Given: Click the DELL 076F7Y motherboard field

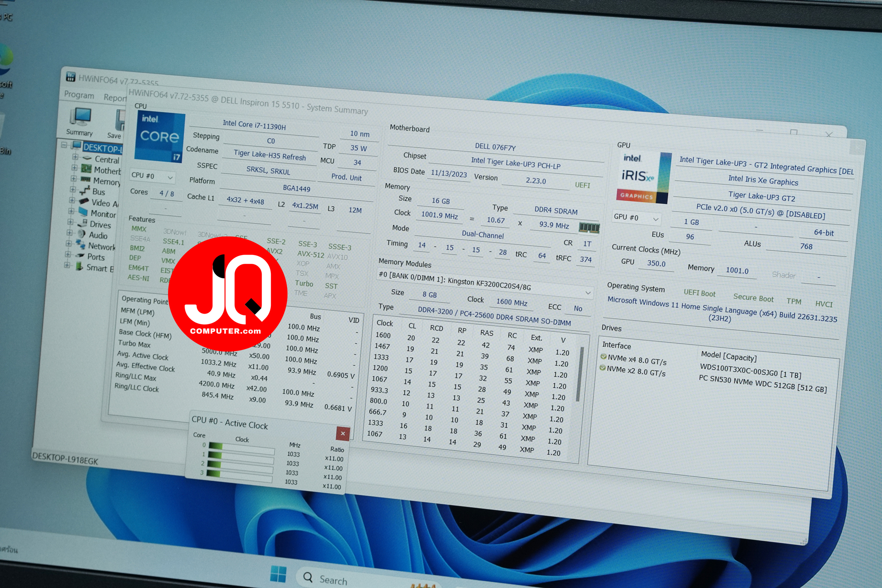Looking at the screenshot, I should (x=495, y=147).
